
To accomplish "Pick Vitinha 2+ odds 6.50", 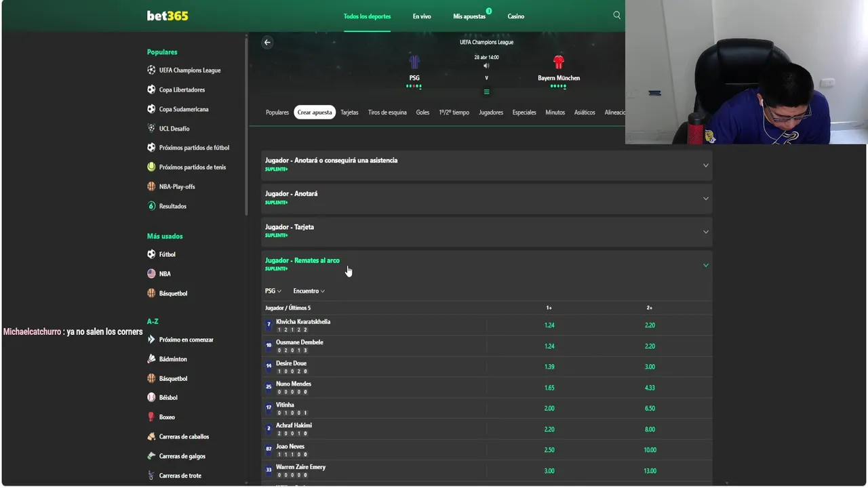I will click(x=650, y=409).
